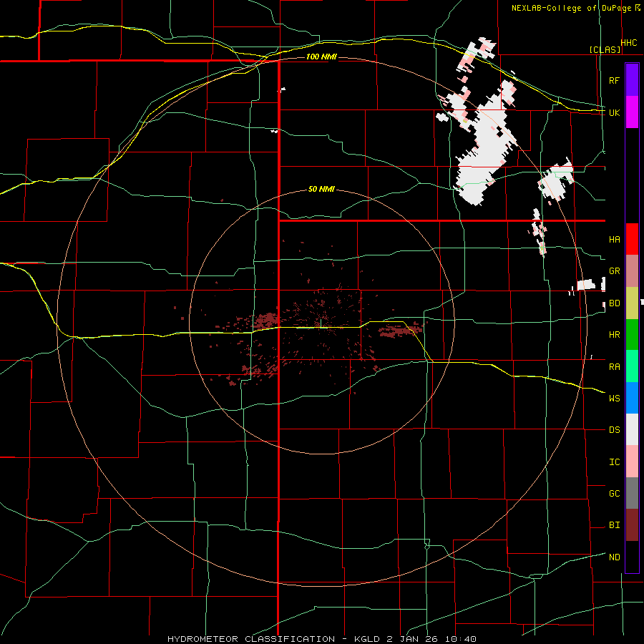Screen dimensions: 644x644
Task: Click the magenta UK legend color swatch
Action: 632,112
